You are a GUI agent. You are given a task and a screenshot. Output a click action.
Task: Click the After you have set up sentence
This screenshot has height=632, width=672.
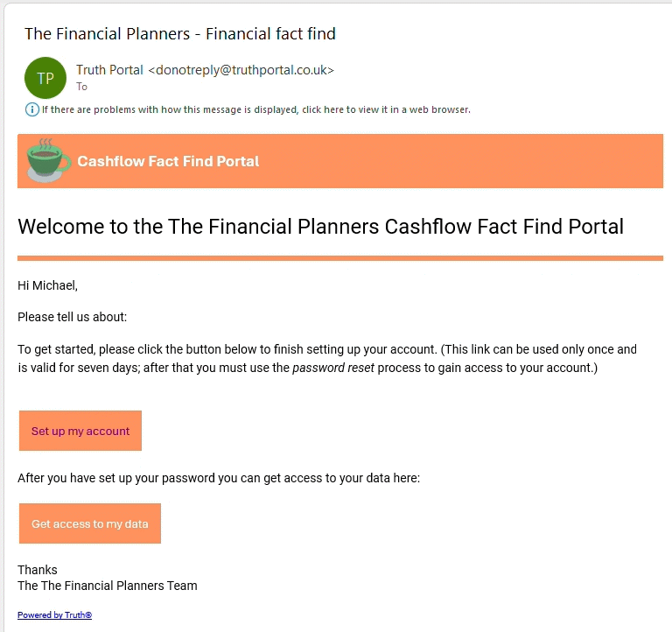coord(219,478)
